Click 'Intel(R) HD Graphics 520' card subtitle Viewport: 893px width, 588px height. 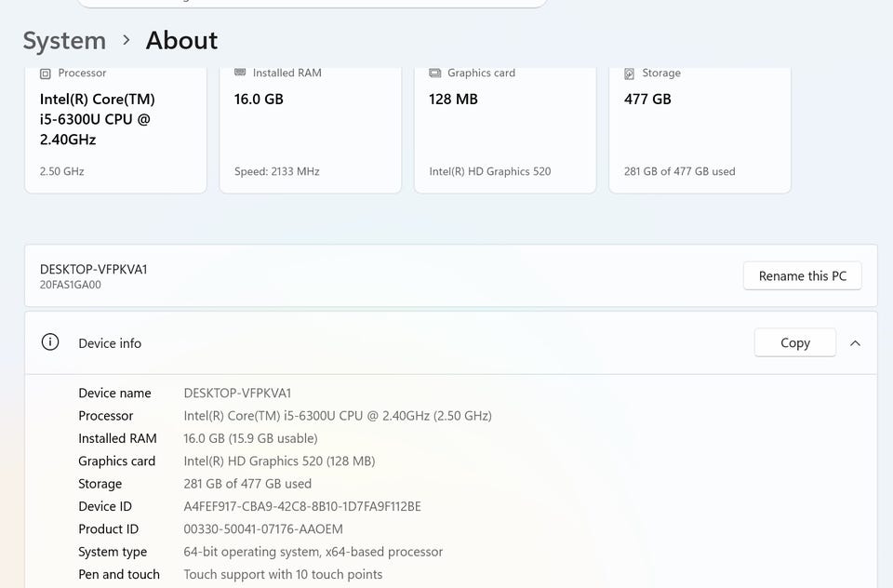click(490, 171)
